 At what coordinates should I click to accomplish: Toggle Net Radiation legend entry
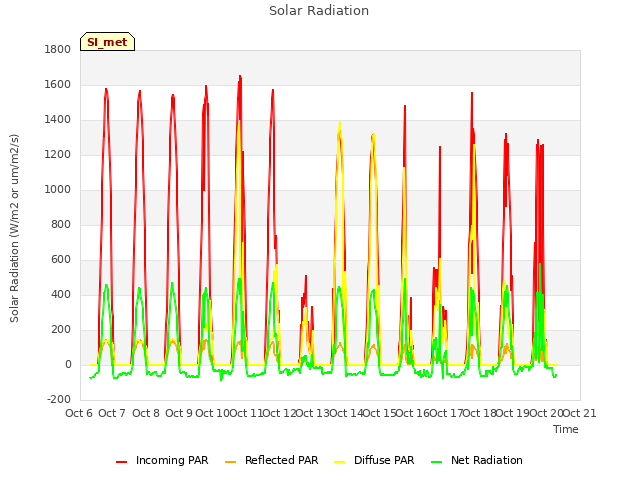pos(477,460)
